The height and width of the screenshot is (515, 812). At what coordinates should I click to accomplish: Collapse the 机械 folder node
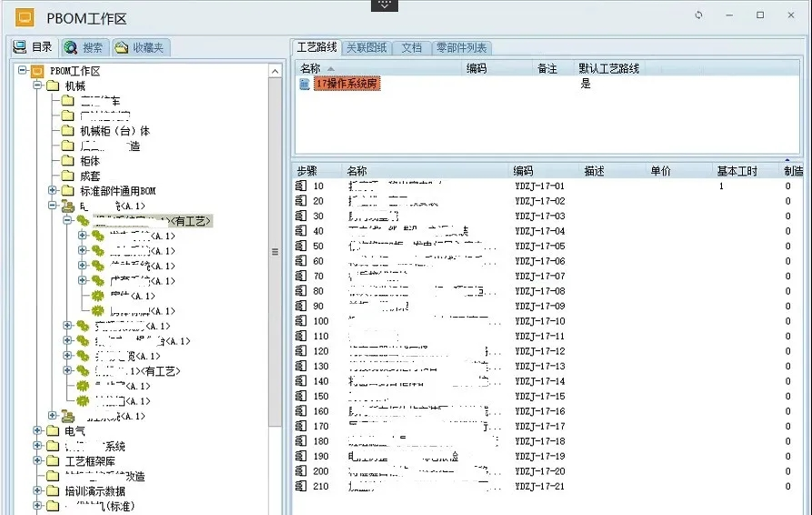click(37, 86)
